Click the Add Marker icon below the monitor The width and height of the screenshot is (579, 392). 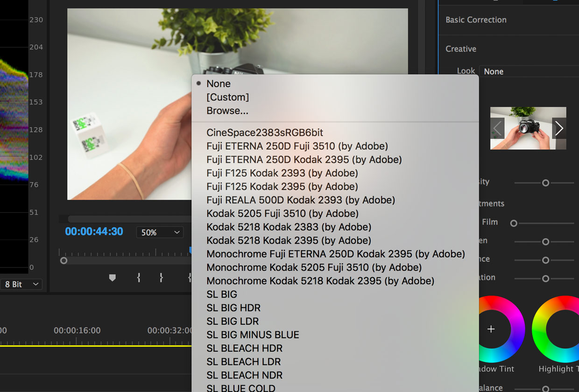tap(112, 278)
